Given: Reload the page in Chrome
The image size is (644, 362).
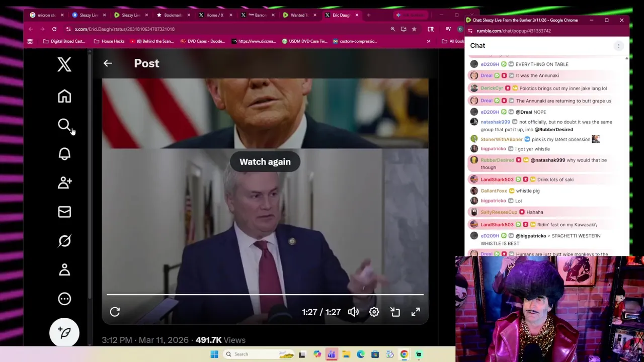Looking at the screenshot, I should pyautogui.click(x=54, y=29).
